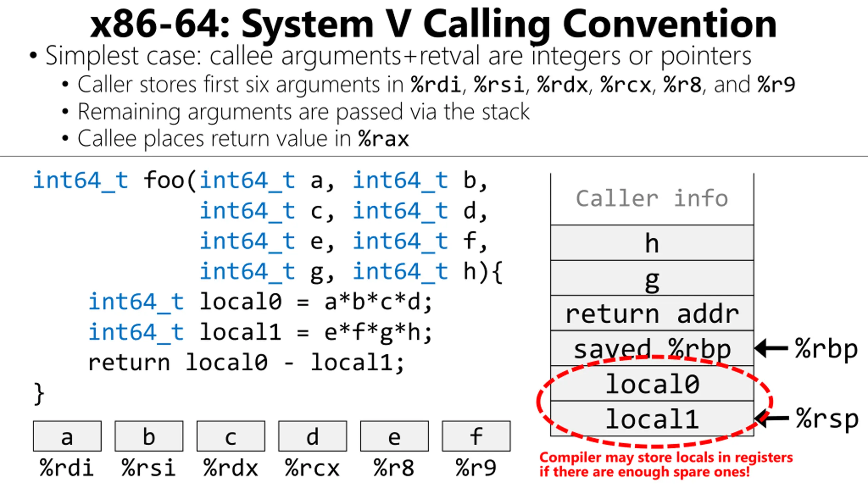This screenshot has width=868, height=488.
Task: Click the slide title System V Calling Convention
Action: [433, 24]
